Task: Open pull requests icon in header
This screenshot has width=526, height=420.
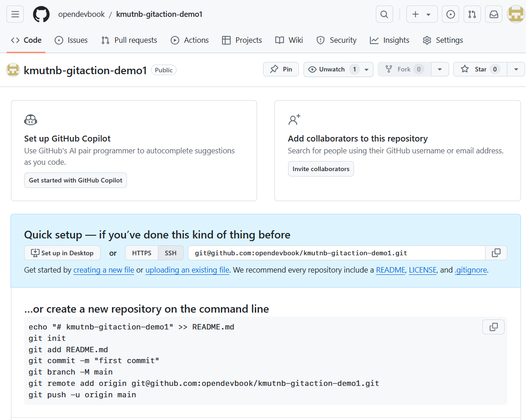Action: pos(472,15)
